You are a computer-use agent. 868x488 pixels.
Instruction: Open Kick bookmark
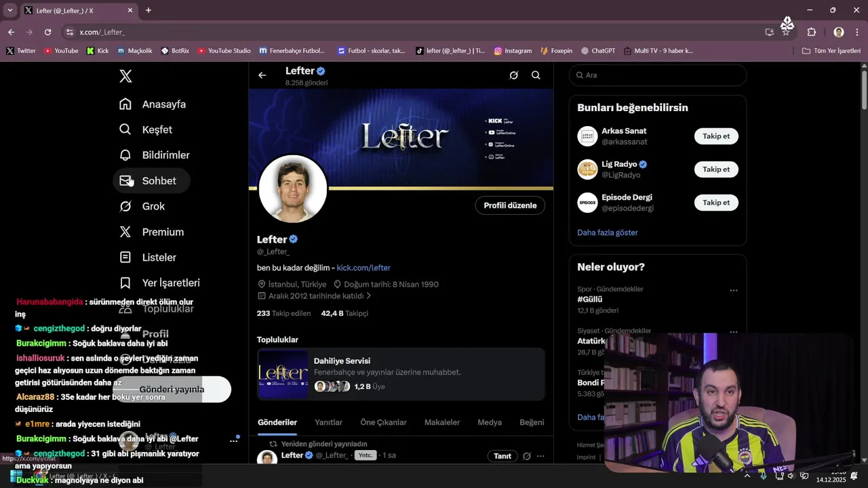click(x=98, y=51)
